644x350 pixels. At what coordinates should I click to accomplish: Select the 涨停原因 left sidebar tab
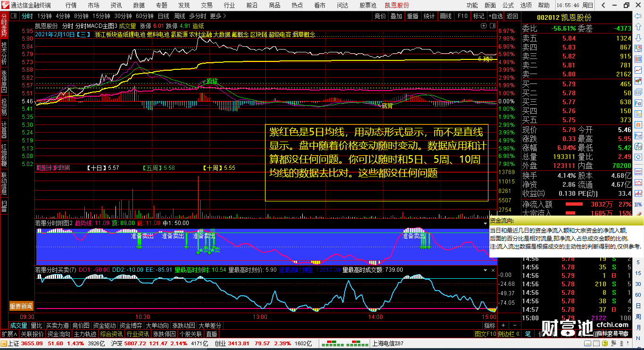click(x=4, y=81)
